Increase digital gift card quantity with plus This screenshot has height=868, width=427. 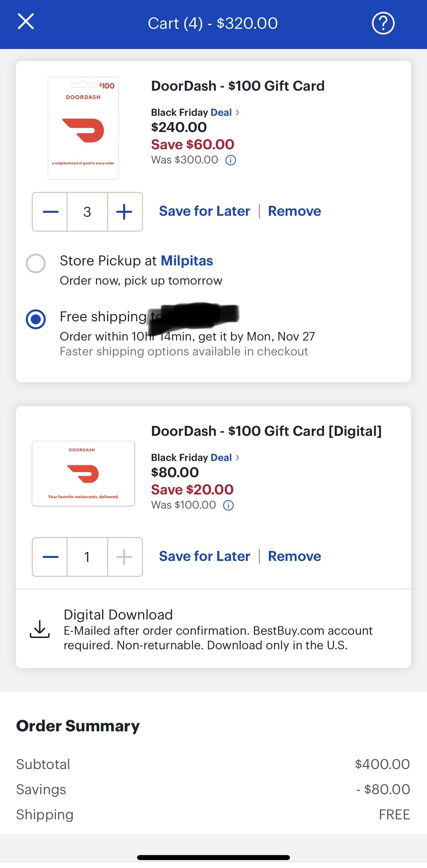click(x=124, y=557)
